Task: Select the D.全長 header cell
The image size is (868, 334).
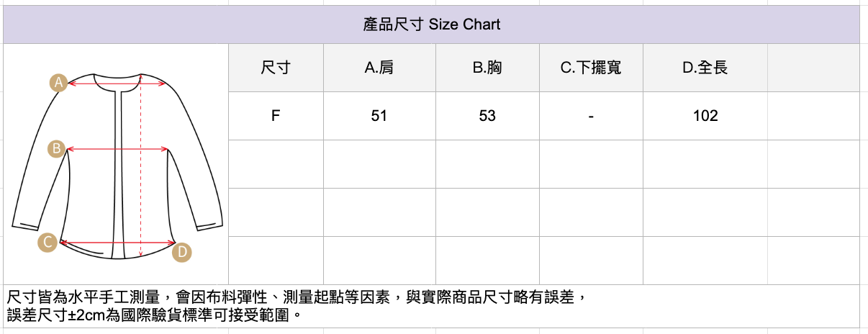Action: click(x=705, y=68)
